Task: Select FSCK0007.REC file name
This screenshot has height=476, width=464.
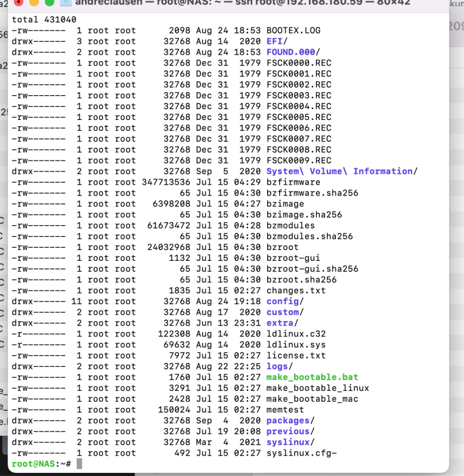Action: point(299,139)
